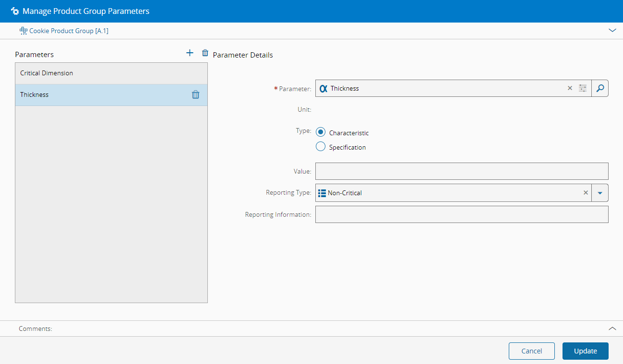Select the Specification radio button
The height and width of the screenshot is (364, 623).
tap(321, 147)
